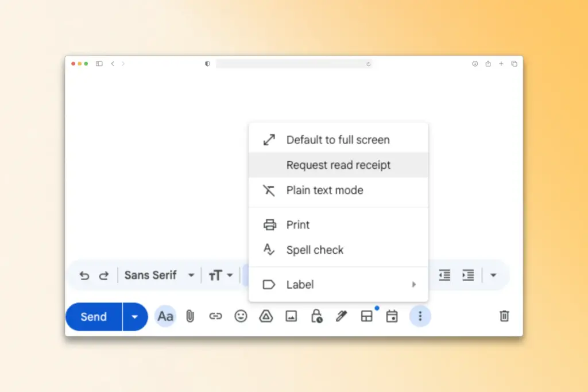Click the browser address bar
This screenshot has height=392, width=588.
click(293, 64)
